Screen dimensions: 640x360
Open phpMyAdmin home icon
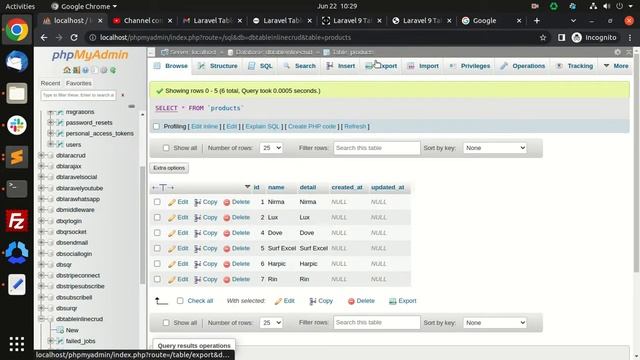coord(67,70)
